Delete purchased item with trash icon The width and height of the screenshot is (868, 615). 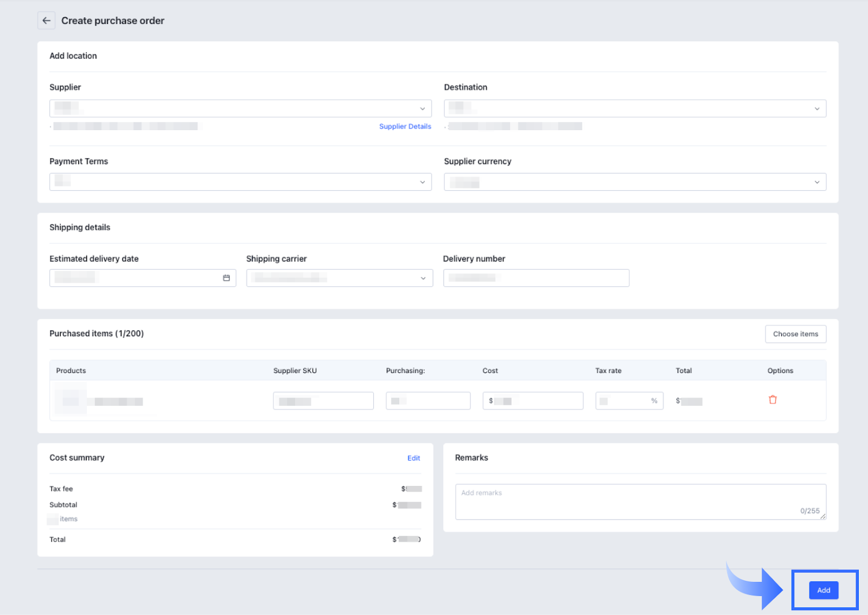pos(773,400)
